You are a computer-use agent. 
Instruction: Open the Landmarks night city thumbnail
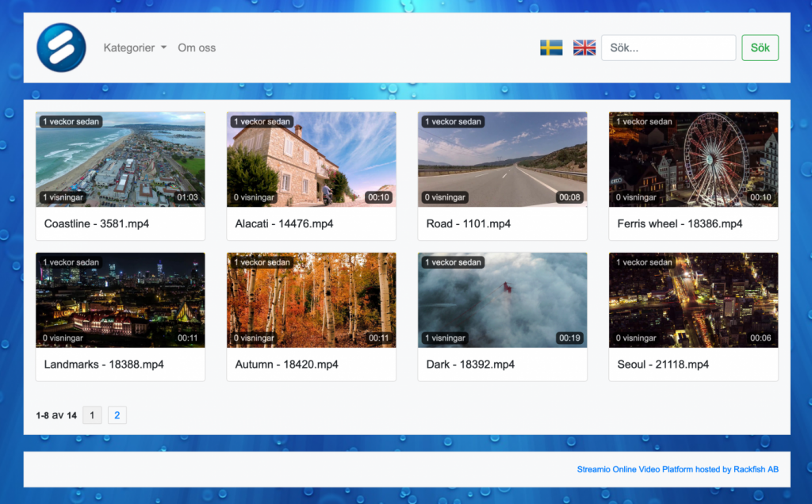point(121,300)
